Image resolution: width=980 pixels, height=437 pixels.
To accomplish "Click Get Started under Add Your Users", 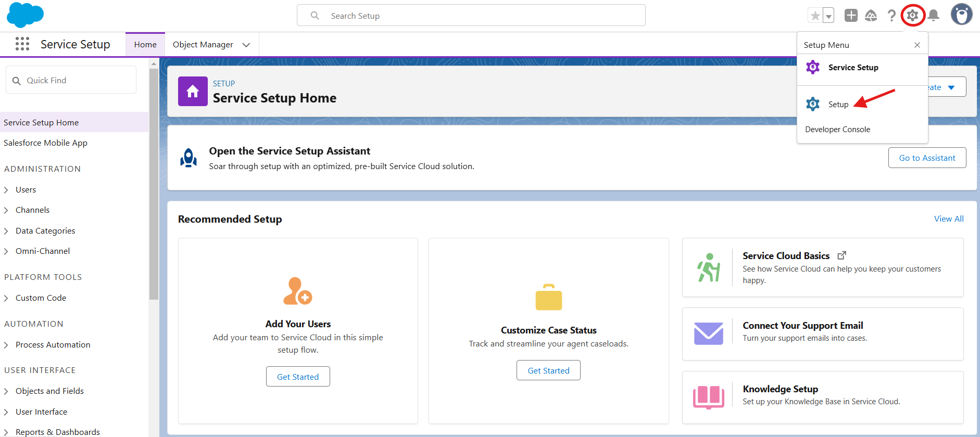I will (298, 377).
